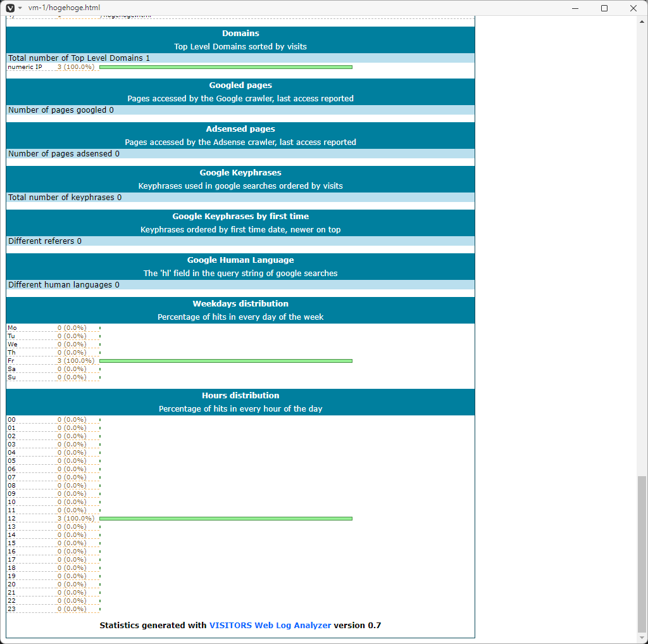Click the Adsensed pages heading
Viewport: 648px width, 644px height.
pos(240,129)
